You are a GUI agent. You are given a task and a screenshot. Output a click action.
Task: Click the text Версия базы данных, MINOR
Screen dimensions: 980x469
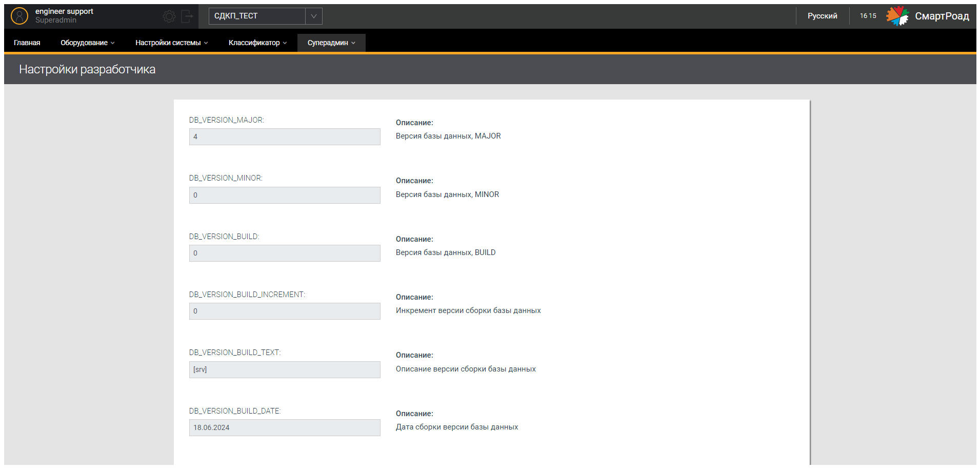point(447,194)
